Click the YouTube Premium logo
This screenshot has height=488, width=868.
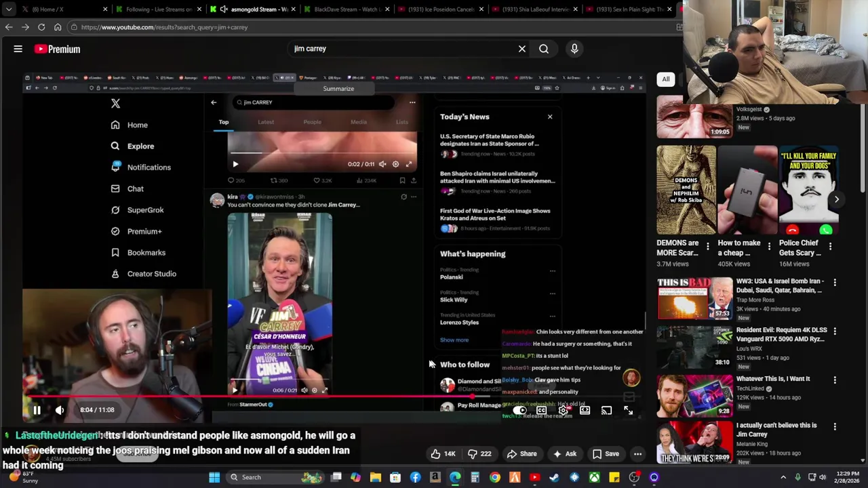tap(57, 49)
